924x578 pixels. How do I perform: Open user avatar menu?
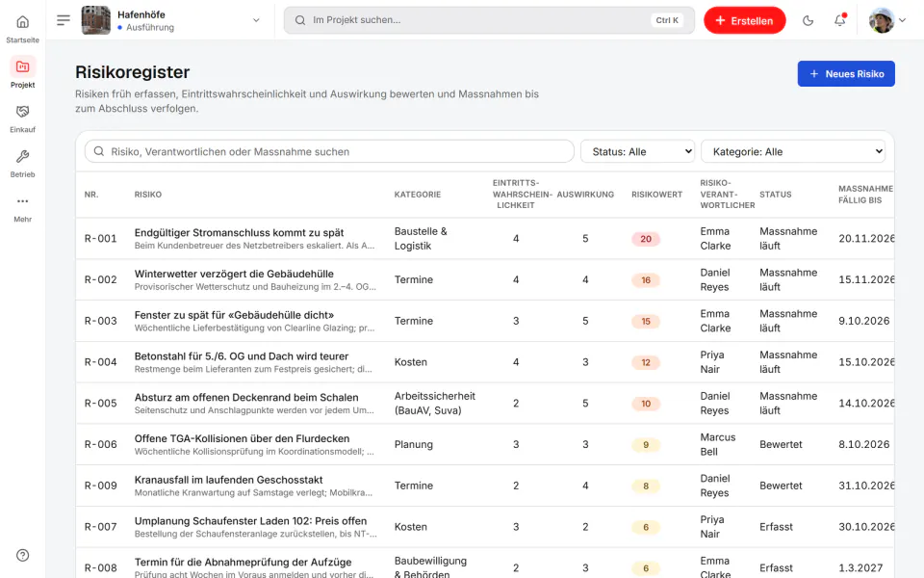coord(886,20)
